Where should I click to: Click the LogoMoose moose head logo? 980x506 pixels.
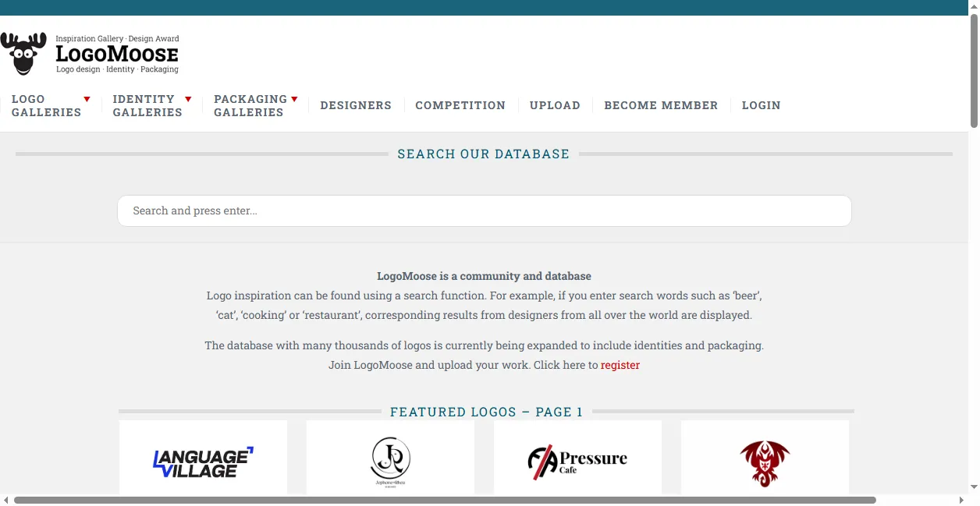click(23, 53)
